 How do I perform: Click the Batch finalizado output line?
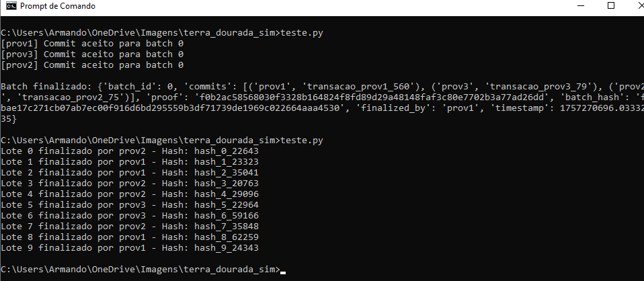pyautogui.click(x=322, y=87)
